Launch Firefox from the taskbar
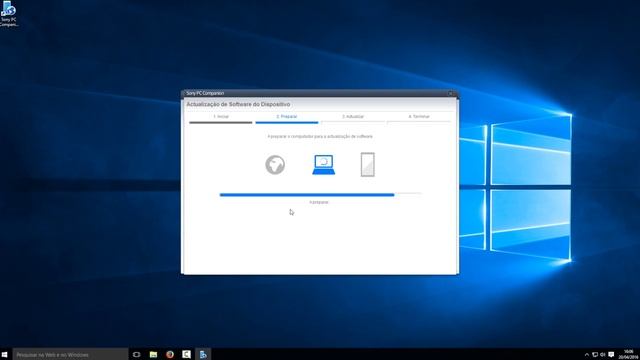This screenshot has height=360, width=640. point(170,354)
